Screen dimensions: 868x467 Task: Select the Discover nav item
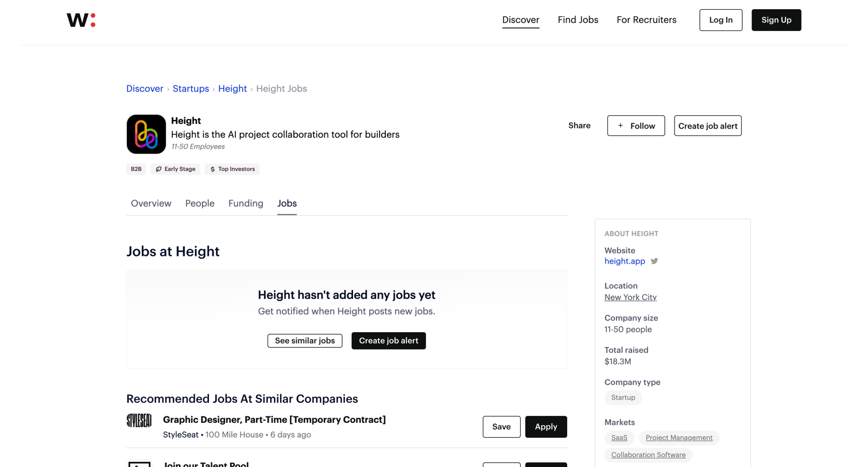click(x=521, y=20)
